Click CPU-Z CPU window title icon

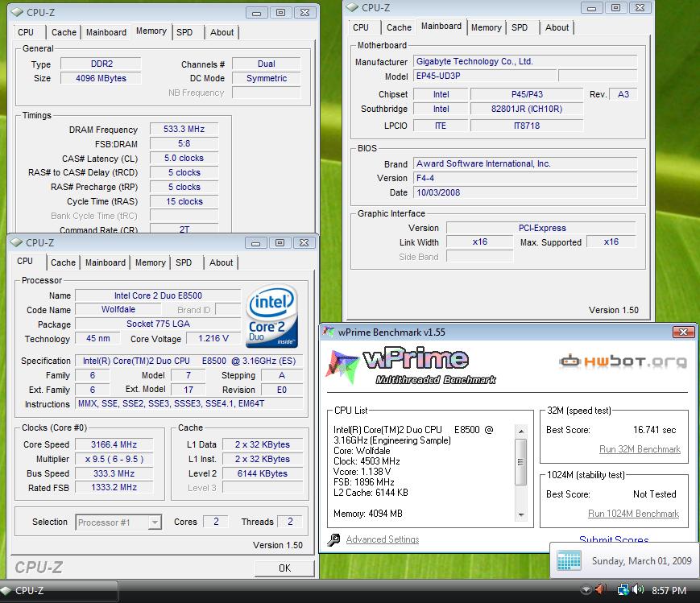[x=17, y=242]
